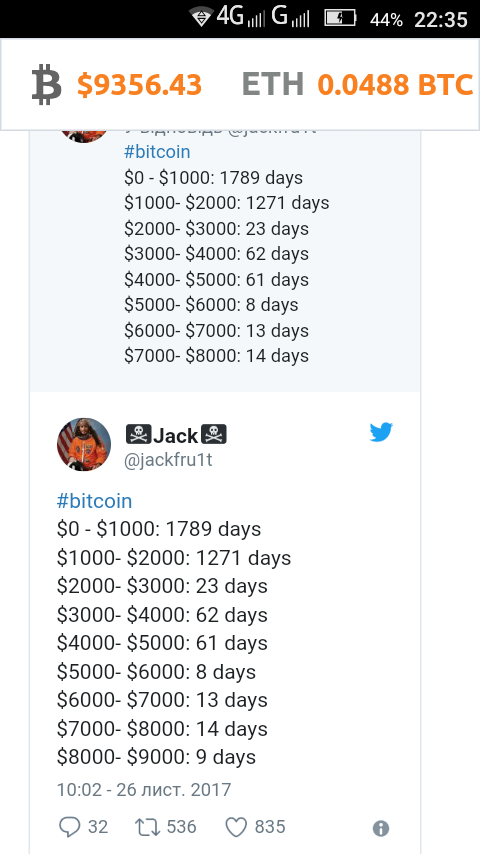
Task: Open the Jack display name
Action: point(176,435)
